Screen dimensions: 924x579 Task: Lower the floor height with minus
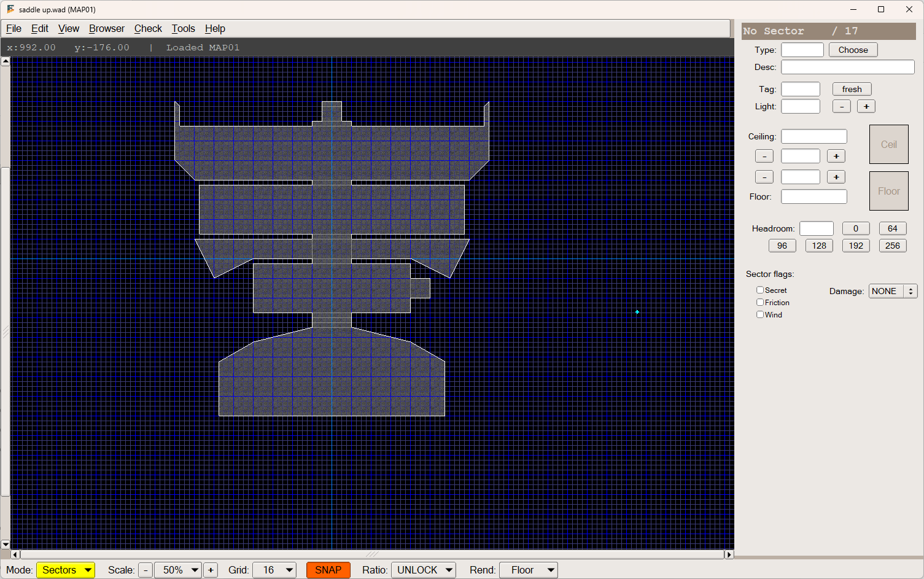click(x=764, y=177)
